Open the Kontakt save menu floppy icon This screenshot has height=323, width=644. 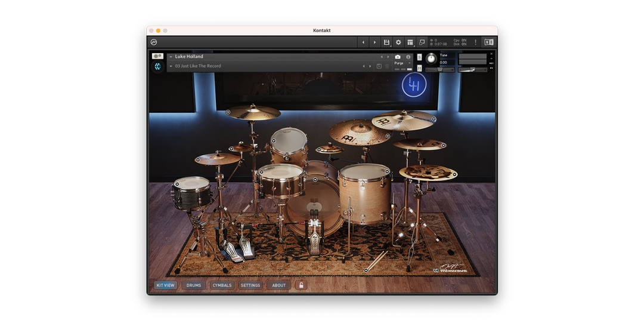[x=386, y=42]
